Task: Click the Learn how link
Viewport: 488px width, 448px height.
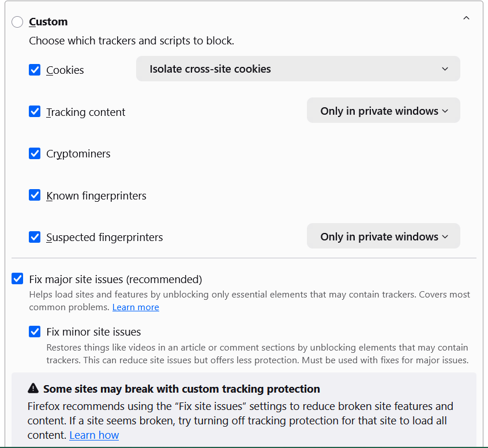Action: click(94, 435)
